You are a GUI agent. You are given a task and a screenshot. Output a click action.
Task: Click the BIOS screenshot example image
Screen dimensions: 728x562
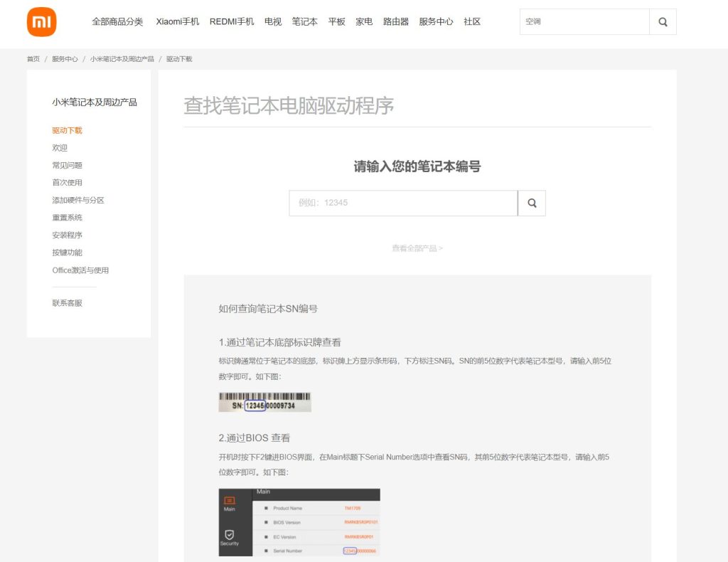[299, 523]
